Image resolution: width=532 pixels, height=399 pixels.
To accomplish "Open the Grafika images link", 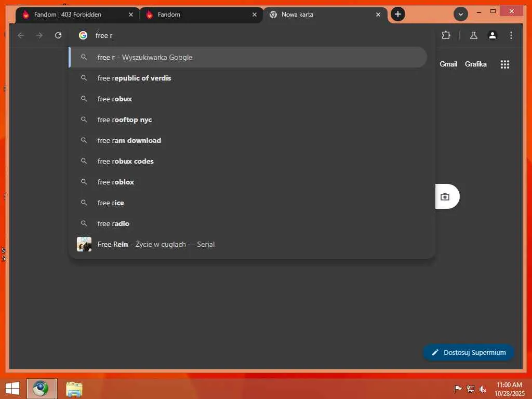I will [x=475, y=64].
